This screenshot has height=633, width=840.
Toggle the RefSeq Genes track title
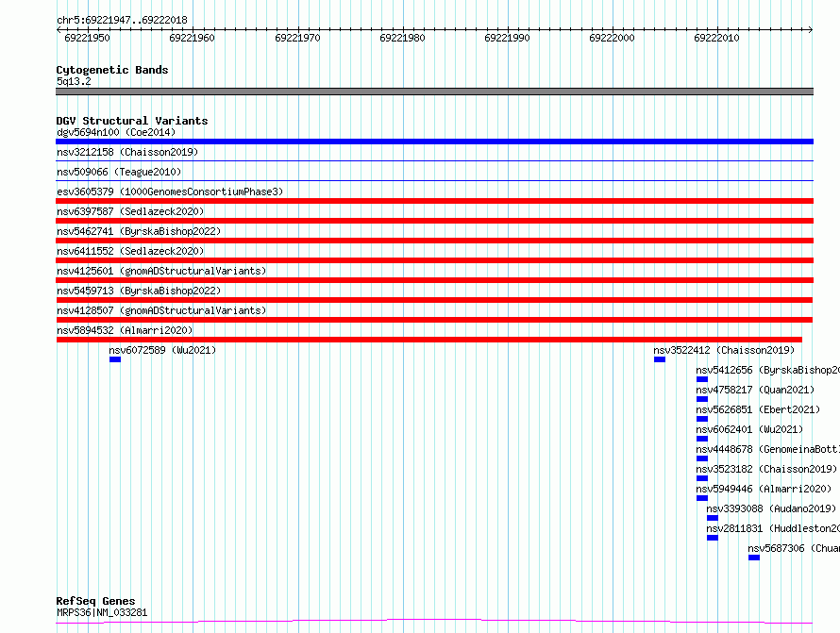click(x=95, y=601)
